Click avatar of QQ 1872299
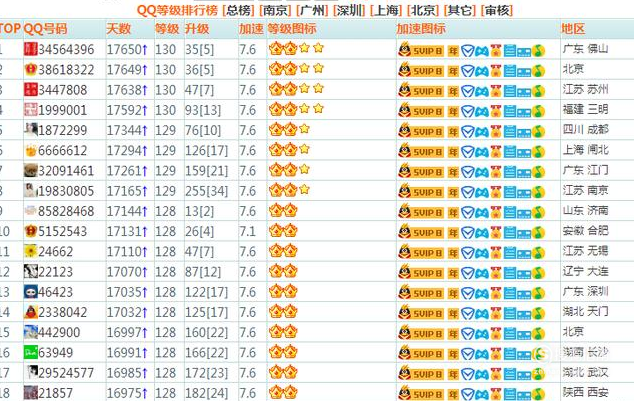Screen dimensions: 634x401 30,130
